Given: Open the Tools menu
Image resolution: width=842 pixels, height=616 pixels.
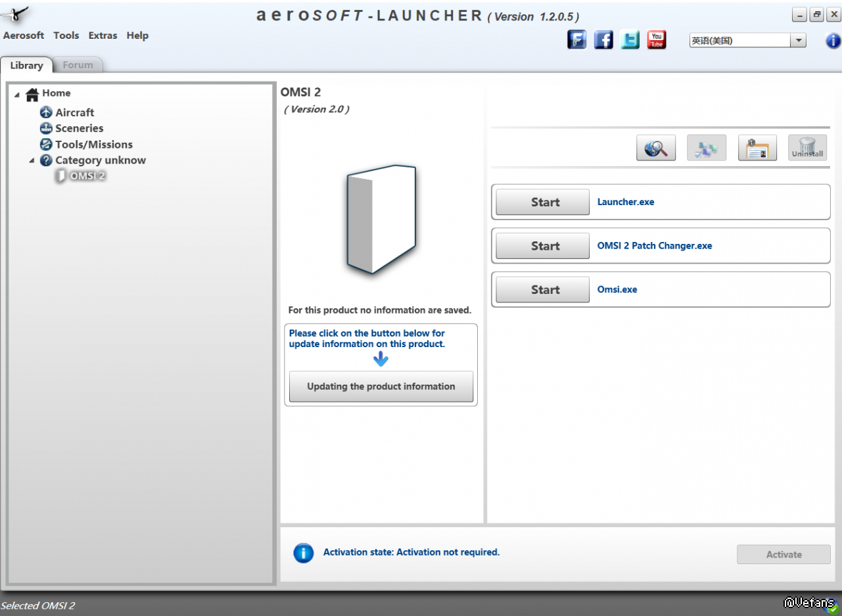Looking at the screenshot, I should (x=66, y=36).
